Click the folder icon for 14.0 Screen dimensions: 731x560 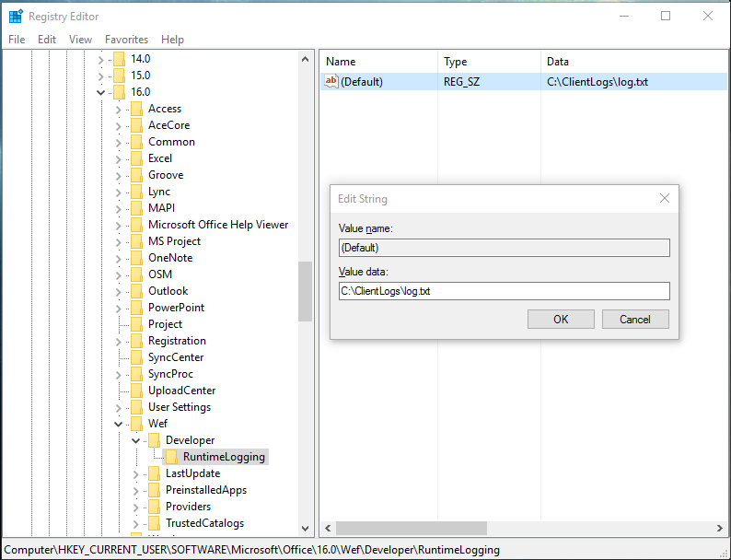[x=120, y=59]
